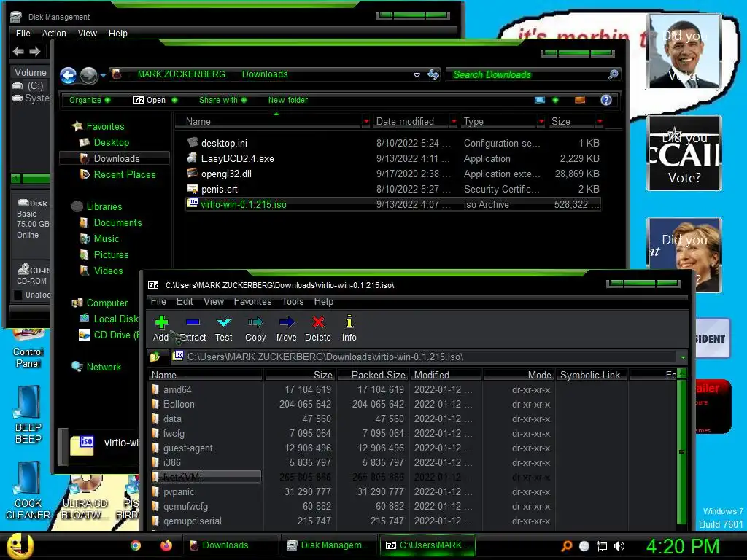Image resolution: width=747 pixels, height=560 pixels.
Task: Click the Extract icon in 7-Zip
Action: (193, 323)
